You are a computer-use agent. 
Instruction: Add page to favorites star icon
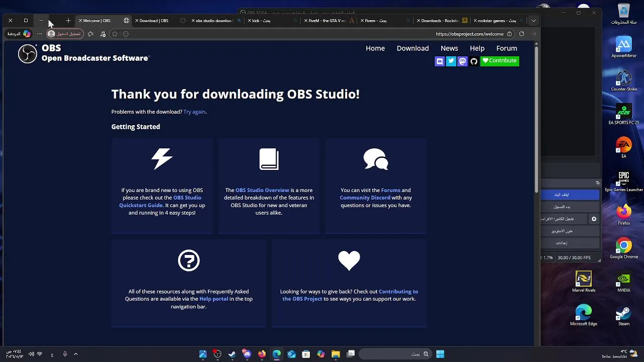tap(115, 34)
